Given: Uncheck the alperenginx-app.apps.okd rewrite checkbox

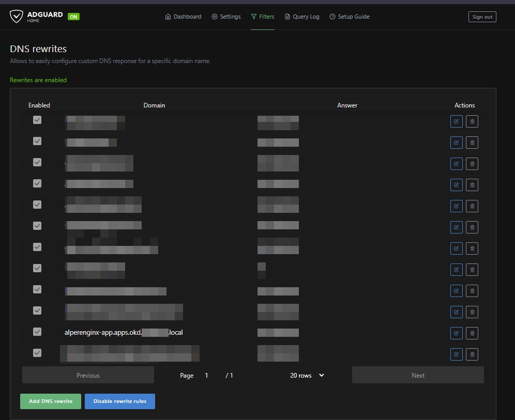Looking at the screenshot, I should point(37,332).
